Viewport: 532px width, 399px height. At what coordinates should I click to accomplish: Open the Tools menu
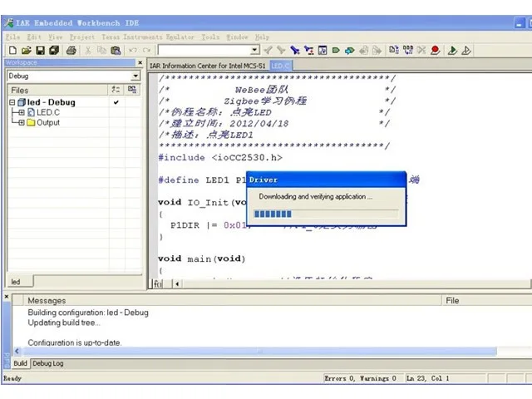click(210, 37)
